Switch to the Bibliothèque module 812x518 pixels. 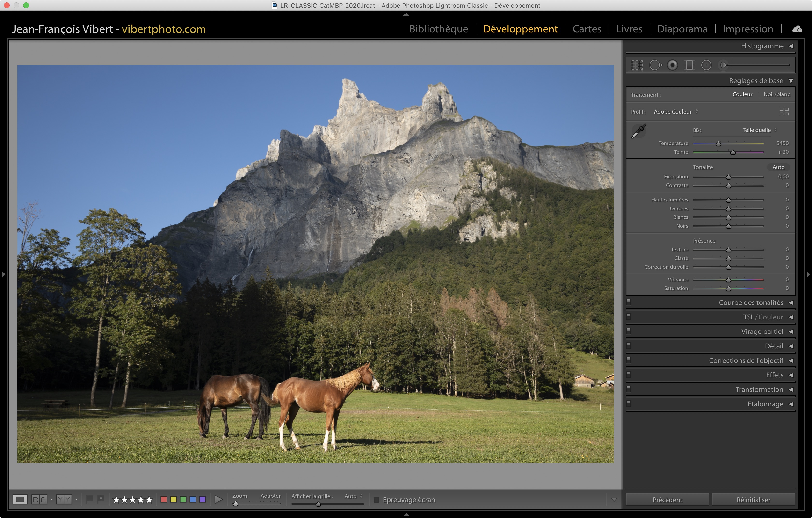[x=438, y=29]
